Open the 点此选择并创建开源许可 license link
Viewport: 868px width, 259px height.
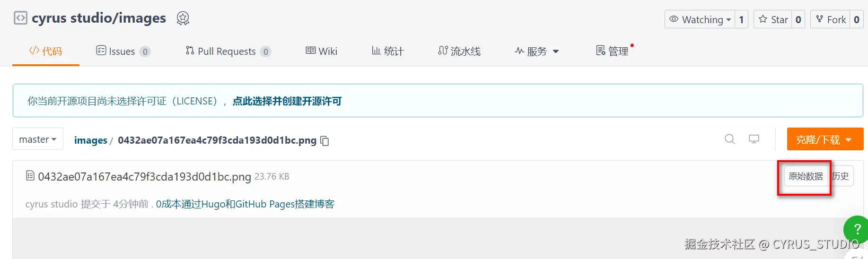(x=287, y=101)
